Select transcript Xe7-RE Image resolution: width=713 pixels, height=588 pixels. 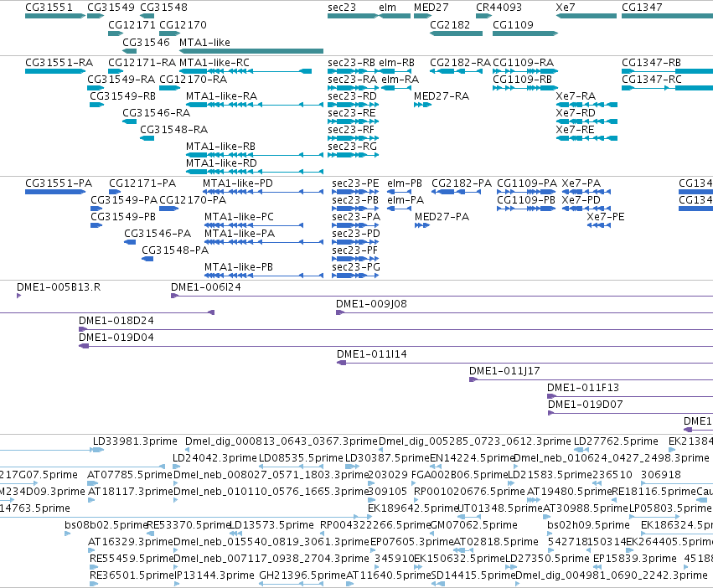pos(586,138)
